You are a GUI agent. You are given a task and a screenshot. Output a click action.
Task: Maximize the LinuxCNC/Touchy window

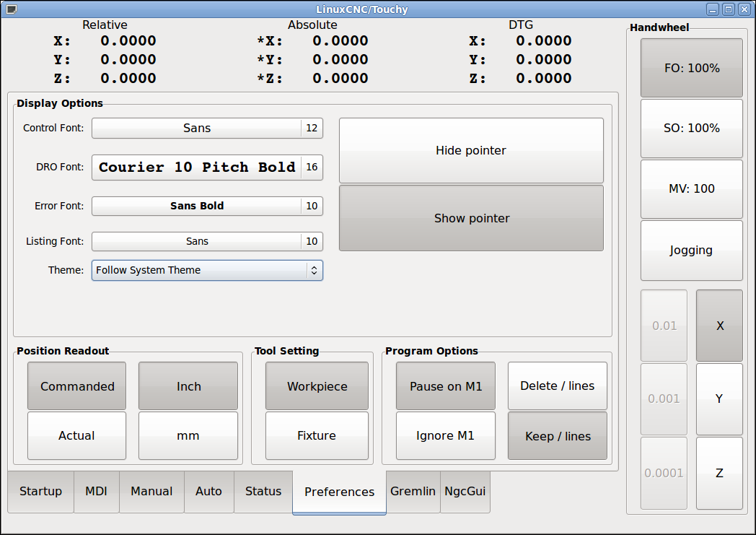[729, 9]
